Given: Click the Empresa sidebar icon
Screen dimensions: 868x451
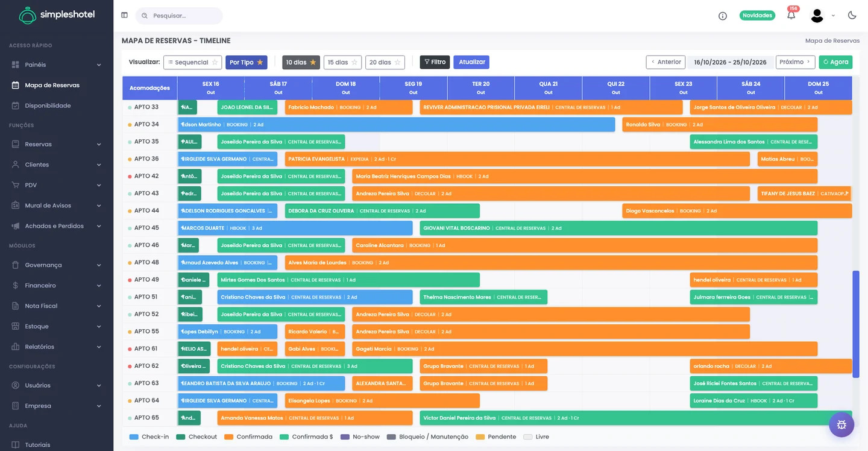Looking at the screenshot, I should tap(15, 406).
